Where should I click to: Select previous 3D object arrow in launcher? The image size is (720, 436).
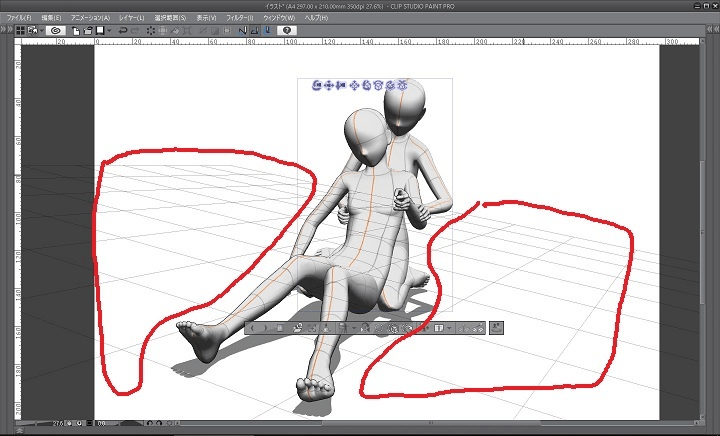pyautogui.click(x=253, y=327)
